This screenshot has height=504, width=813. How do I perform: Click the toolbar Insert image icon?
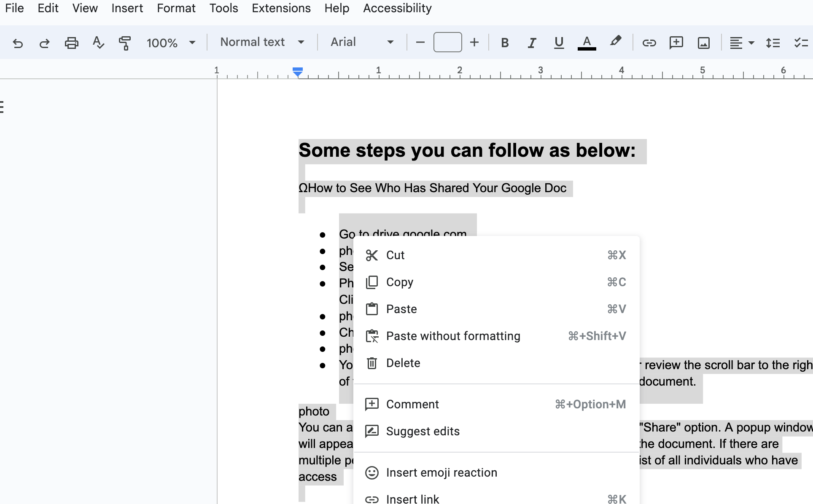click(703, 43)
